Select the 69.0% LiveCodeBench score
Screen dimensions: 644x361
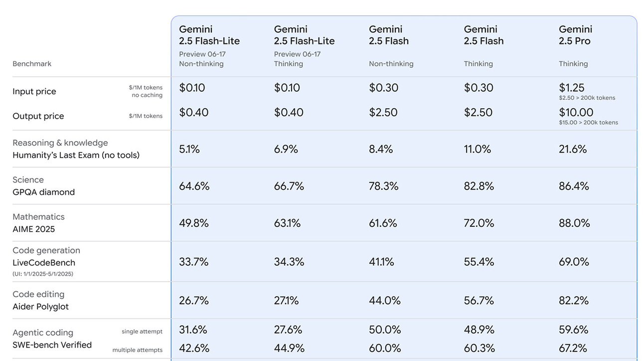(x=574, y=262)
